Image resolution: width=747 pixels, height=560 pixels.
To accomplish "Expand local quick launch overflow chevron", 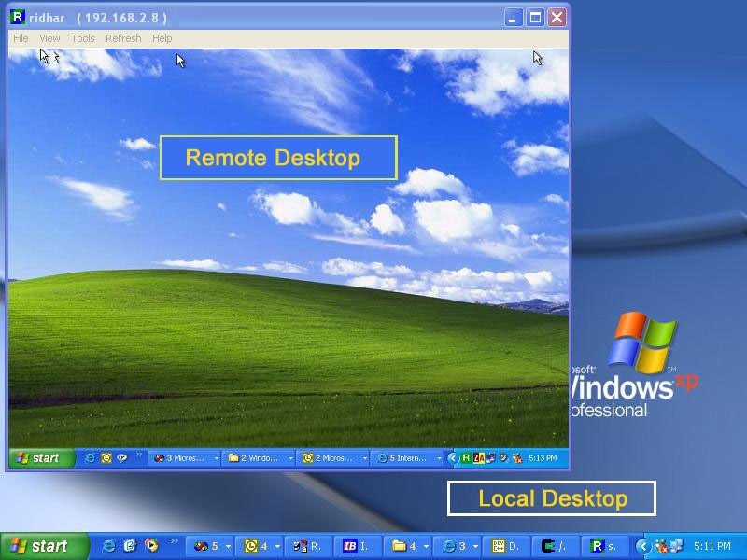I will coord(174,541).
